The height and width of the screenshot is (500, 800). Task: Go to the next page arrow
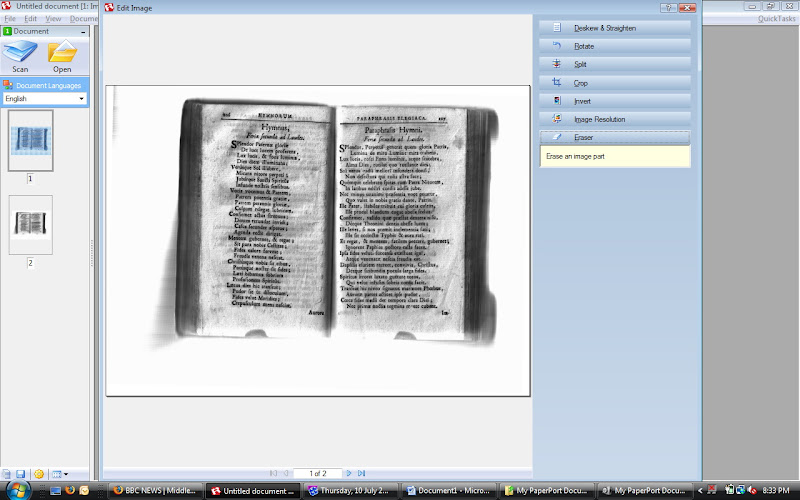point(349,473)
